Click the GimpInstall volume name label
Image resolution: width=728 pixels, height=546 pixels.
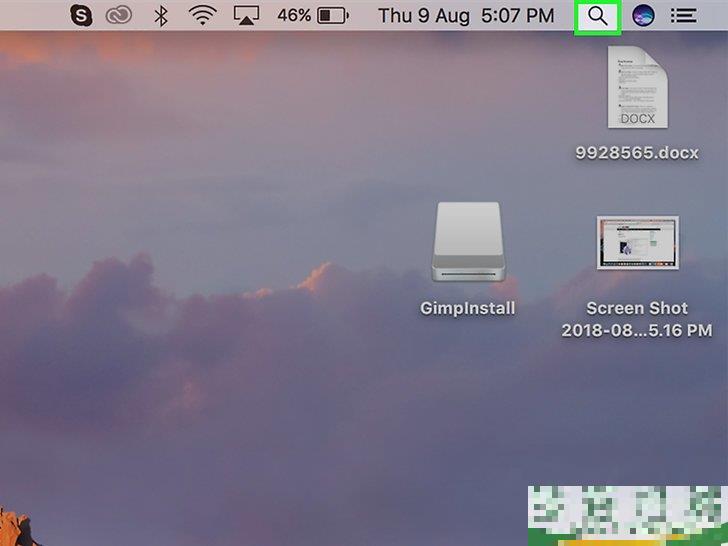pyautogui.click(x=468, y=308)
